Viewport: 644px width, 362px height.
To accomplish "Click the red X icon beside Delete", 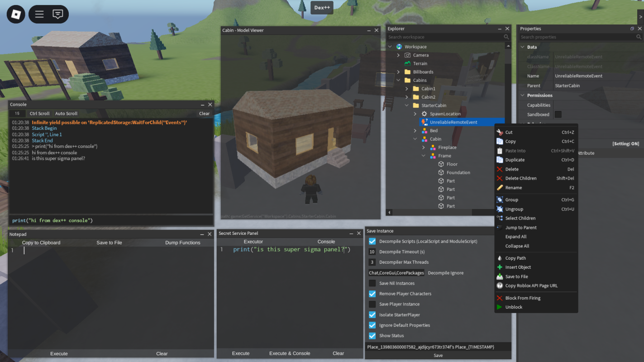I will point(500,169).
